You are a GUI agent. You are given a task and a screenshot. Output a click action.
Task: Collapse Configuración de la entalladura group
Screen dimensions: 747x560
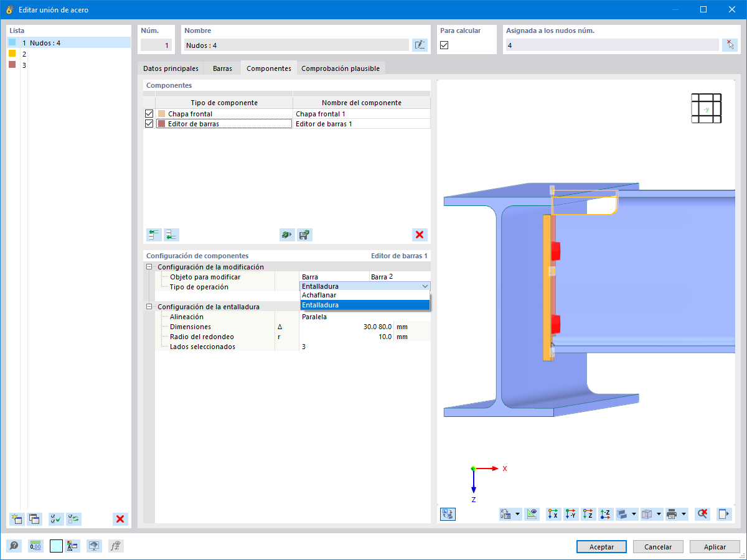[x=149, y=307]
